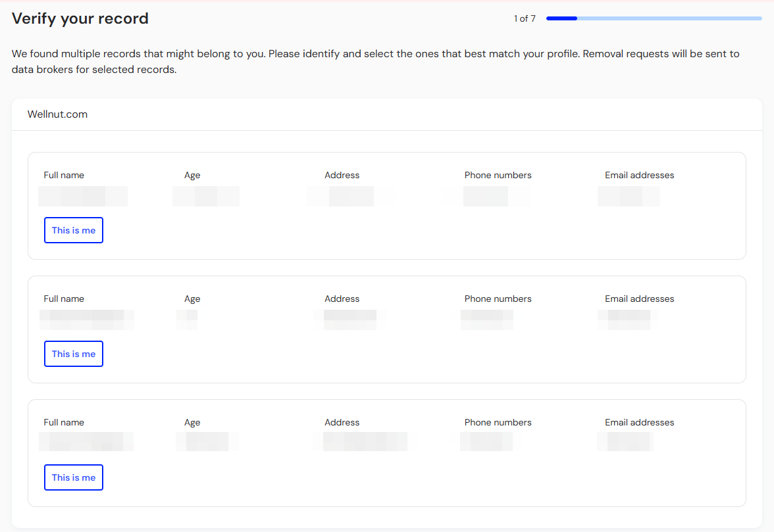The width and height of the screenshot is (774, 532).
Task: Click the blurred phone number in second record
Action: [x=488, y=320]
